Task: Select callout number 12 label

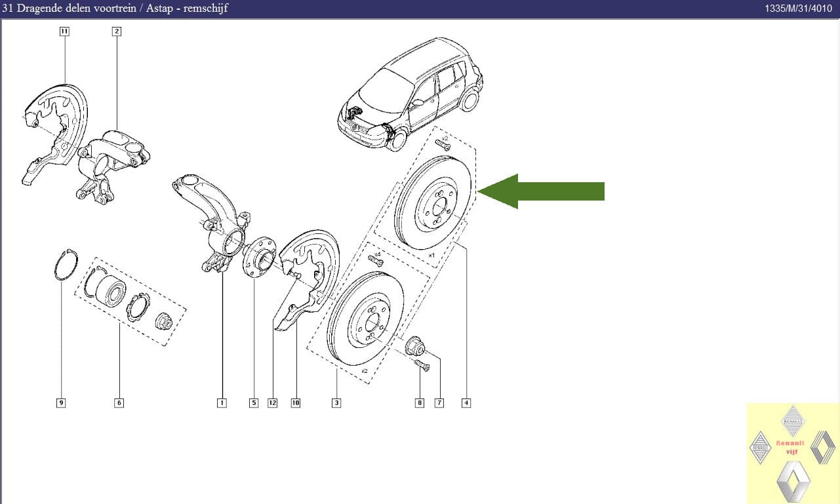Action: (273, 403)
